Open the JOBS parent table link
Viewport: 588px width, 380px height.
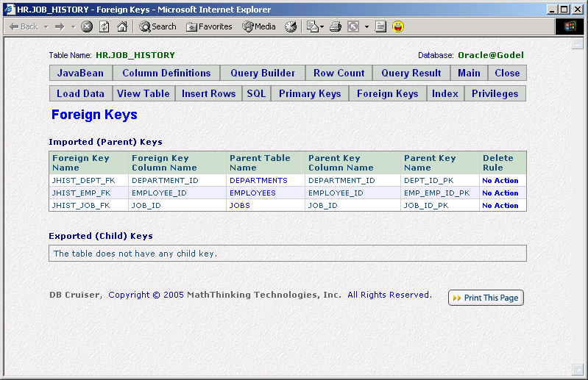tap(240, 206)
